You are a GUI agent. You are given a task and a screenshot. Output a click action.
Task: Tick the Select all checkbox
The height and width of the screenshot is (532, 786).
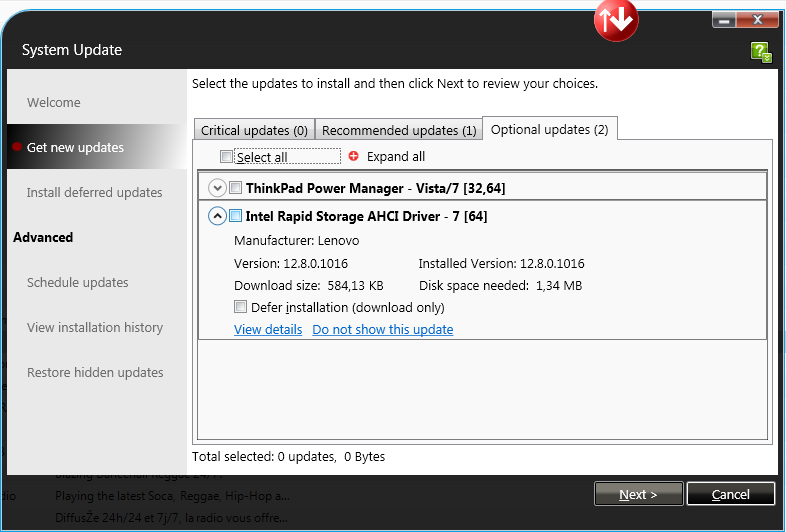[x=227, y=157]
